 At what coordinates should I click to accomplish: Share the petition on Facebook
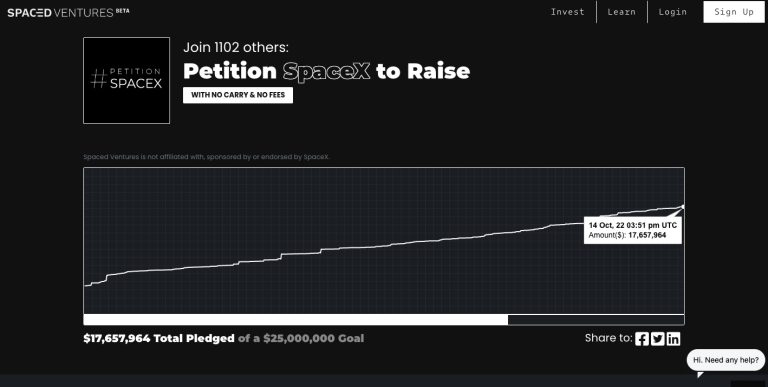(642, 339)
